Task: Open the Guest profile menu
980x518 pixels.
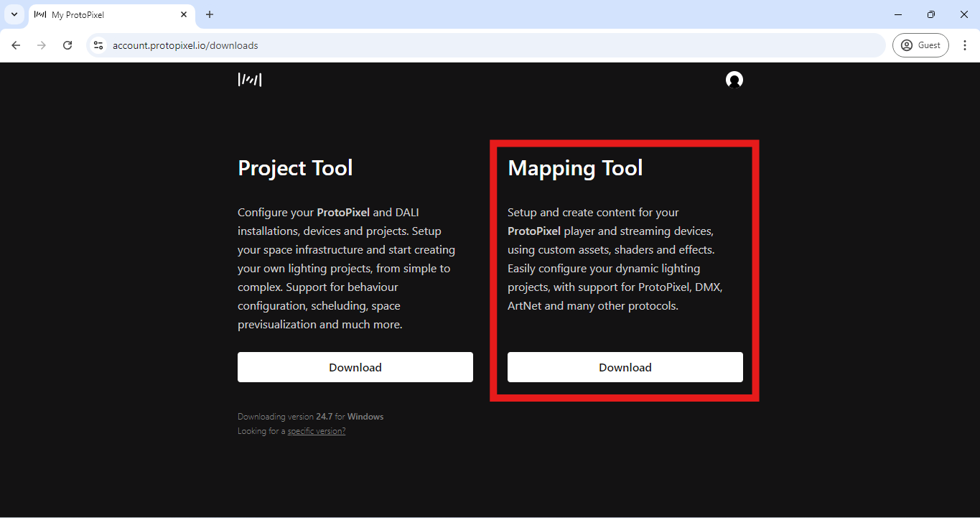Action: (920, 45)
